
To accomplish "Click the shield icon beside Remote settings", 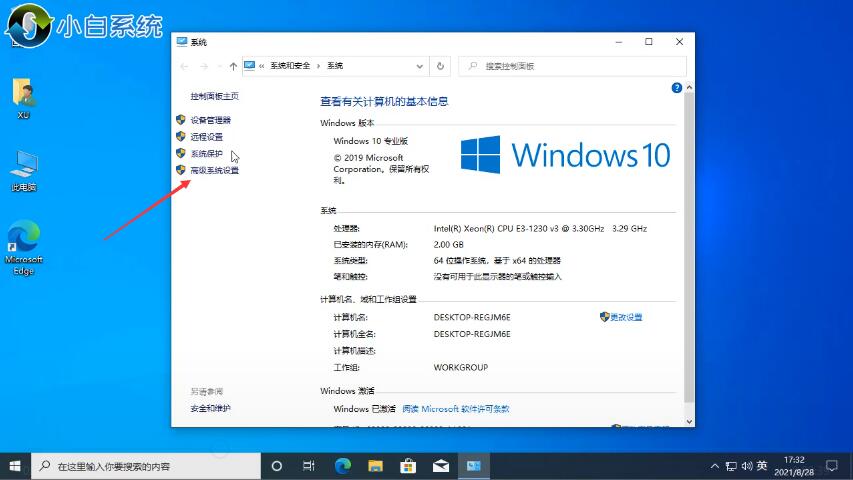I will (x=181, y=136).
